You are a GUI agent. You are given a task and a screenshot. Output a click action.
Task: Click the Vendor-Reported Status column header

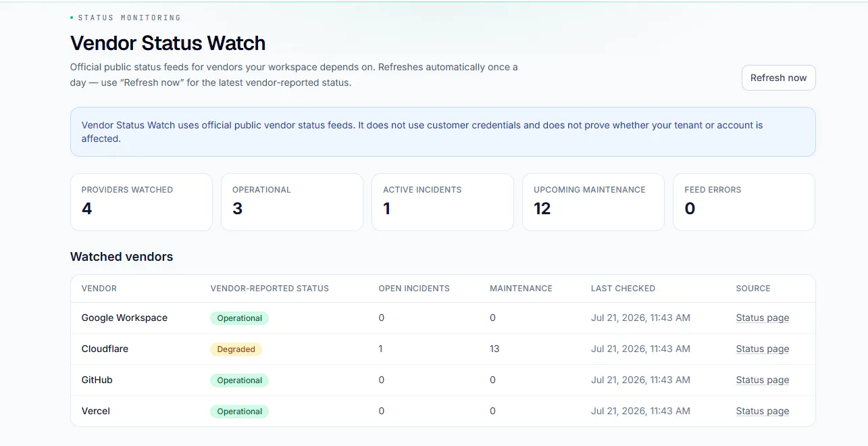click(x=270, y=289)
